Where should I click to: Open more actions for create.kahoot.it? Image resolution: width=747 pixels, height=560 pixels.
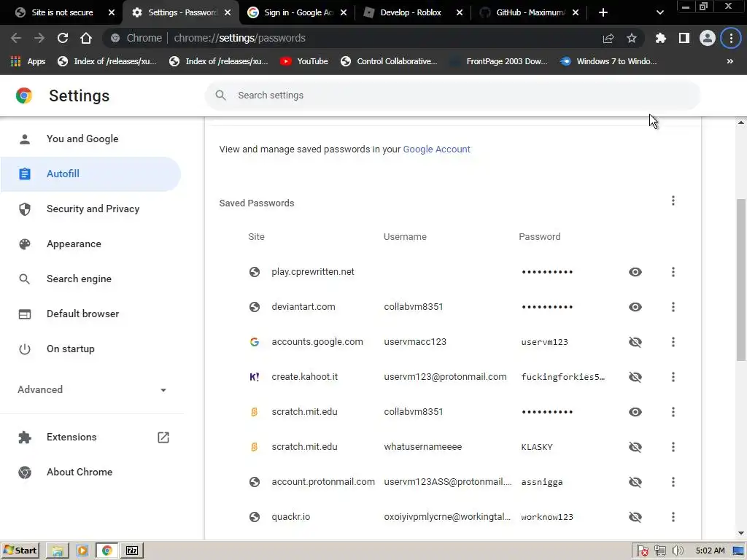673,377
